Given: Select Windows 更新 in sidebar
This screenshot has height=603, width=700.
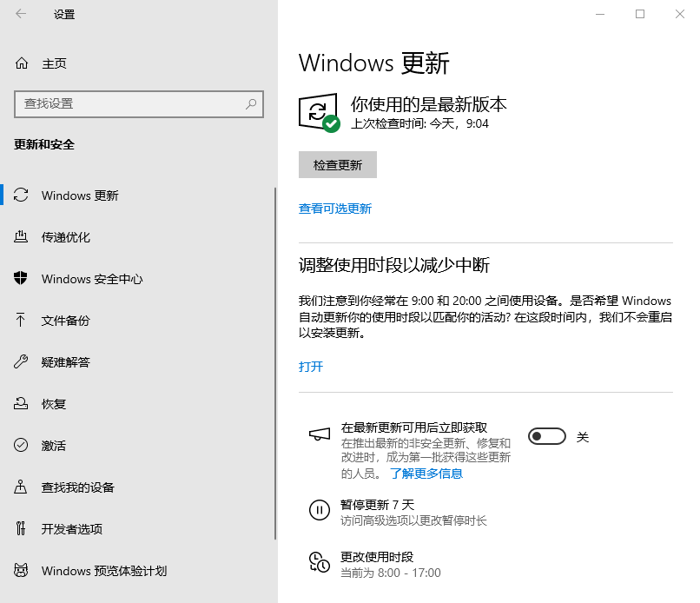Looking at the screenshot, I should pos(80,195).
